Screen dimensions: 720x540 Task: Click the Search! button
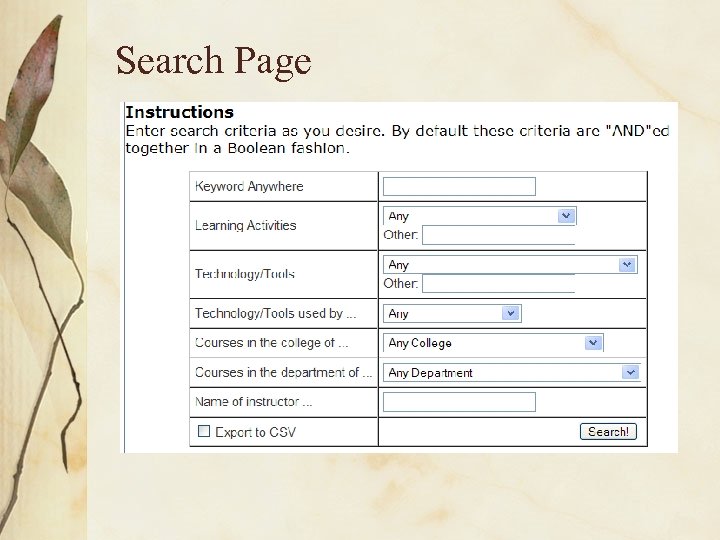[x=608, y=432]
